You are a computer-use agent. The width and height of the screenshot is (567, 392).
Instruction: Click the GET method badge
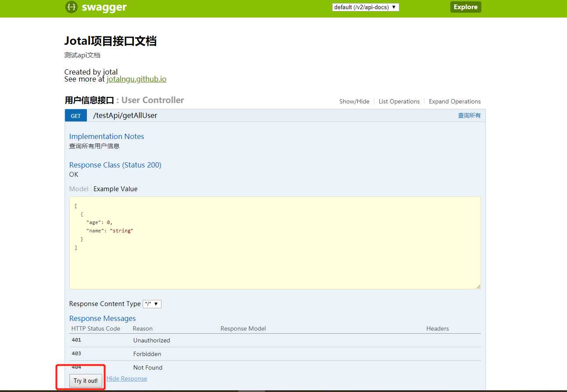(x=76, y=116)
